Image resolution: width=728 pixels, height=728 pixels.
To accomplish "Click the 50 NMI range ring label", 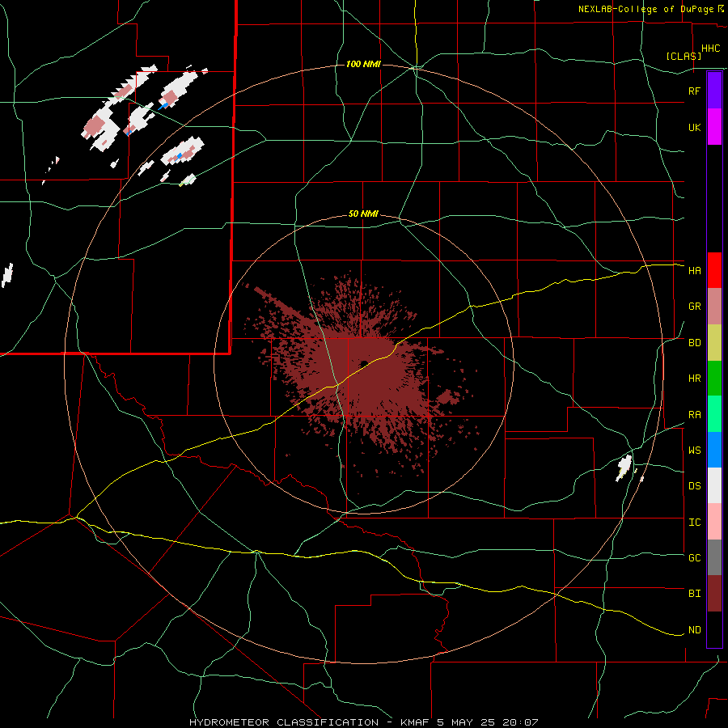I will (363, 214).
